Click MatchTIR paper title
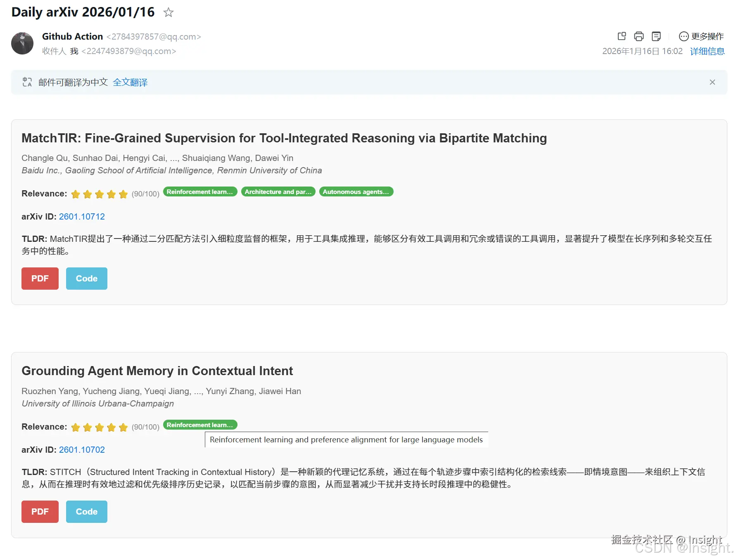The width and height of the screenshot is (736, 560). 284,138
